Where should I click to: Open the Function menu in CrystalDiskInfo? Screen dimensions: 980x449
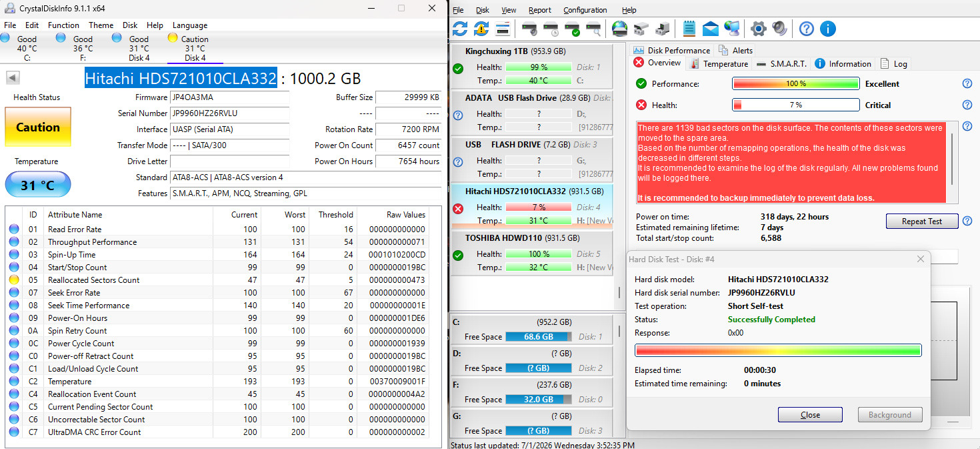(63, 25)
